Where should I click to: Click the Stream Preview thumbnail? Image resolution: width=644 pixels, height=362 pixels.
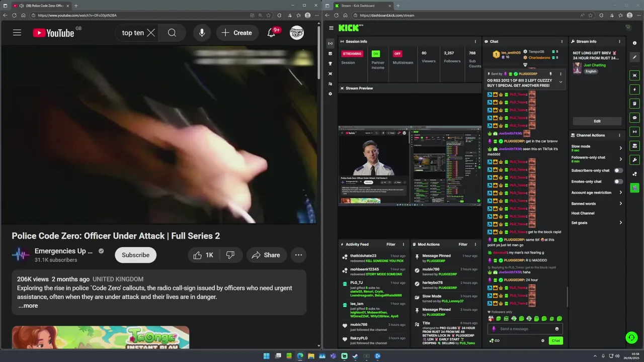click(410, 165)
